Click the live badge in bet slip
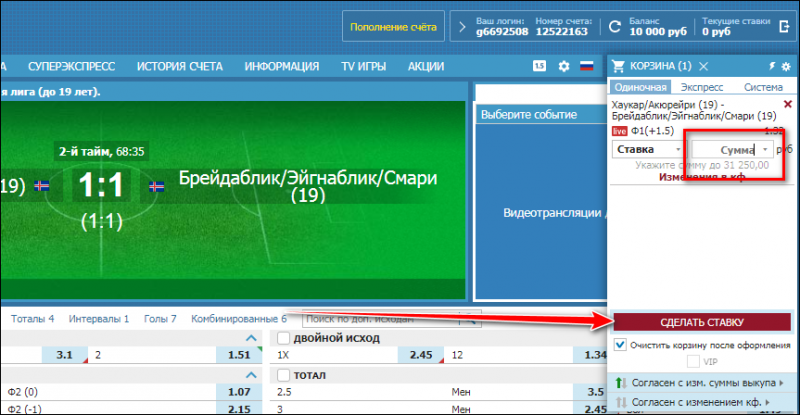Image resolution: width=800 pixels, height=415 pixels. (x=619, y=131)
